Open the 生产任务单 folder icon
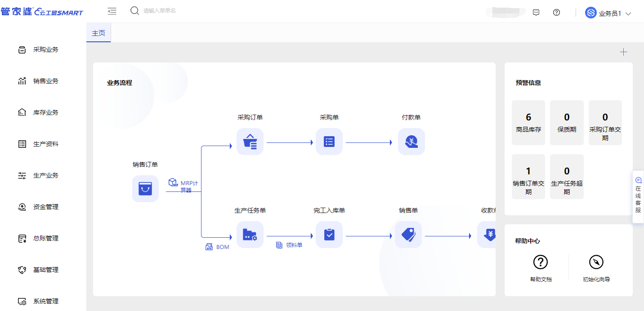 (250, 235)
